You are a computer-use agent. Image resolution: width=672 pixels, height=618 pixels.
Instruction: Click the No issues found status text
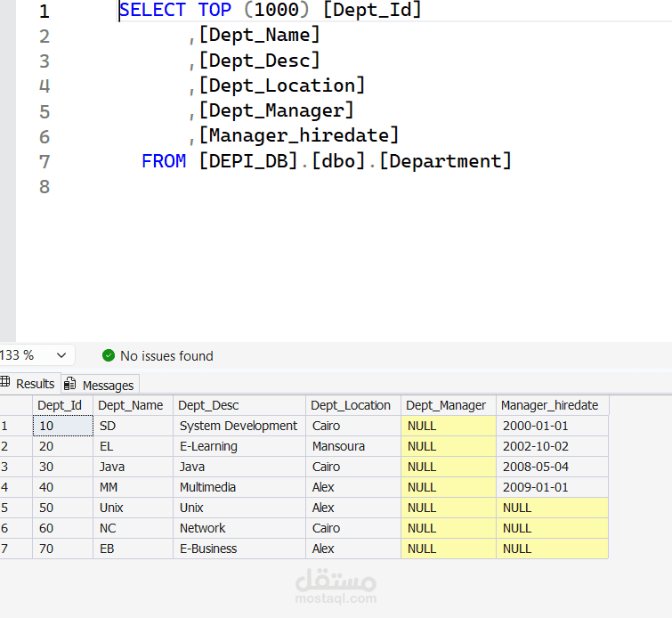[x=166, y=355]
